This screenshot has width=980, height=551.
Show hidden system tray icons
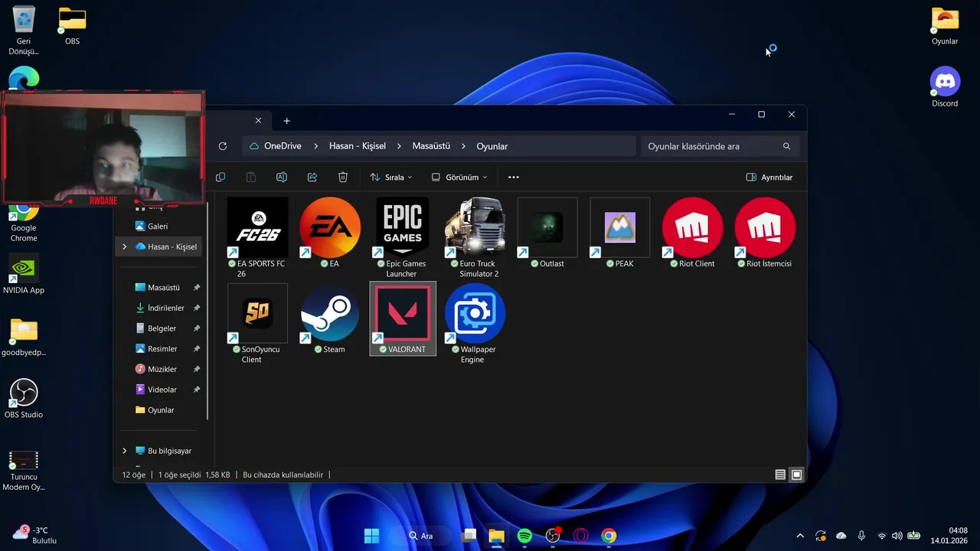pyautogui.click(x=800, y=536)
